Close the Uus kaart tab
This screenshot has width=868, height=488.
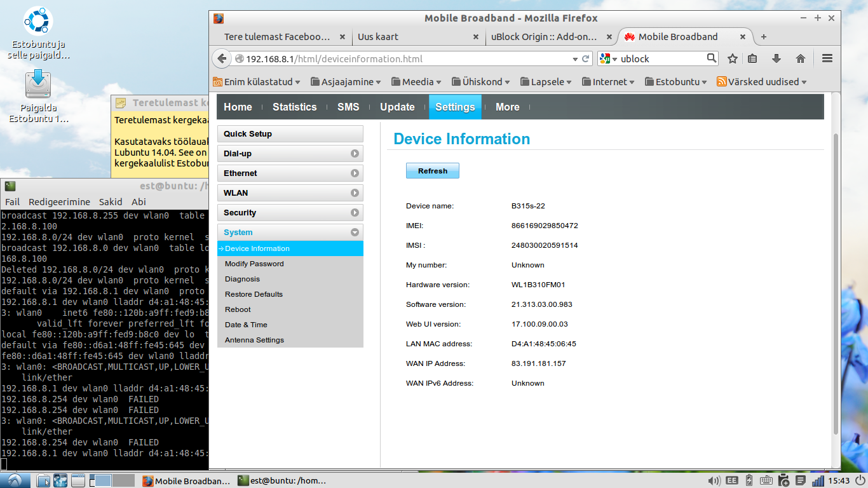pyautogui.click(x=476, y=37)
